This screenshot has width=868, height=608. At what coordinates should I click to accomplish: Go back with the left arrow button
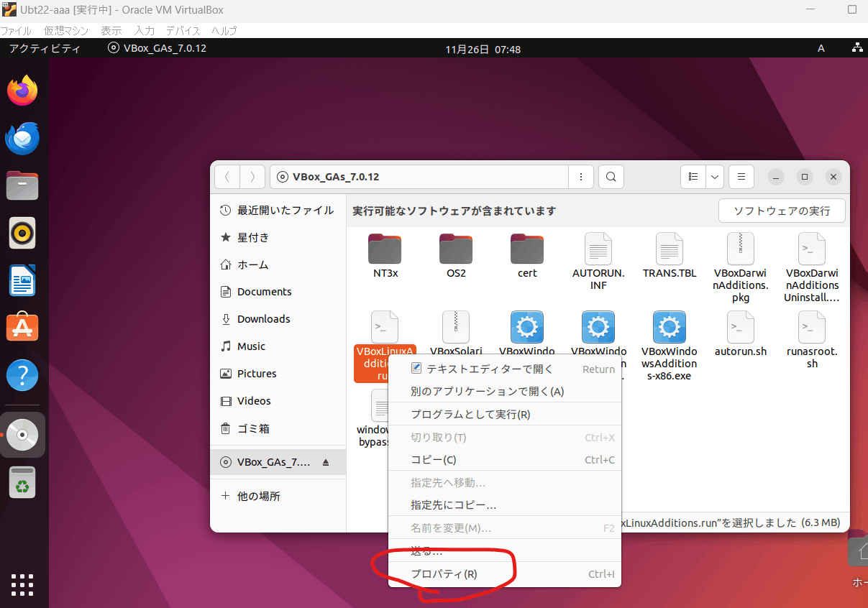tap(227, 177)
